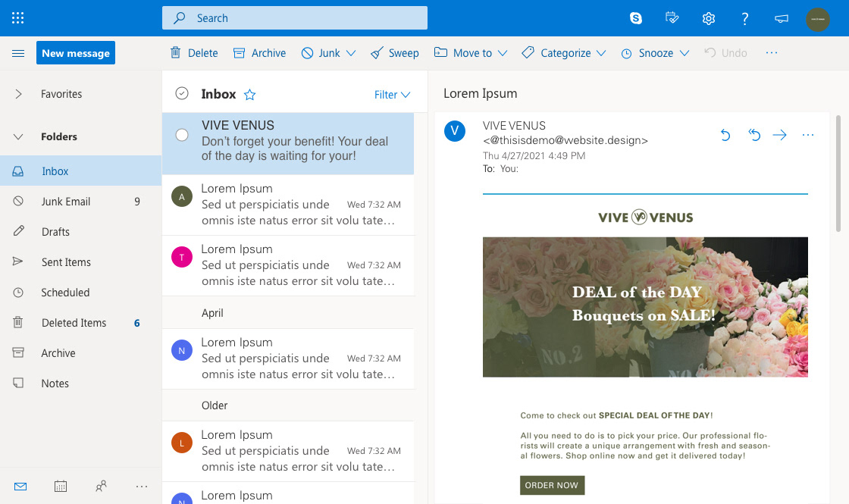Open more message actions ellipsis

pos(808,135)
